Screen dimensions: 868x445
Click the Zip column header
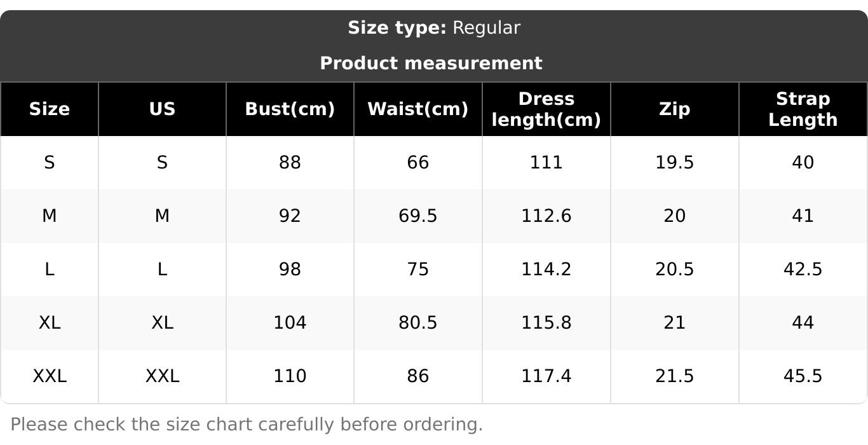tap(674, 109)
